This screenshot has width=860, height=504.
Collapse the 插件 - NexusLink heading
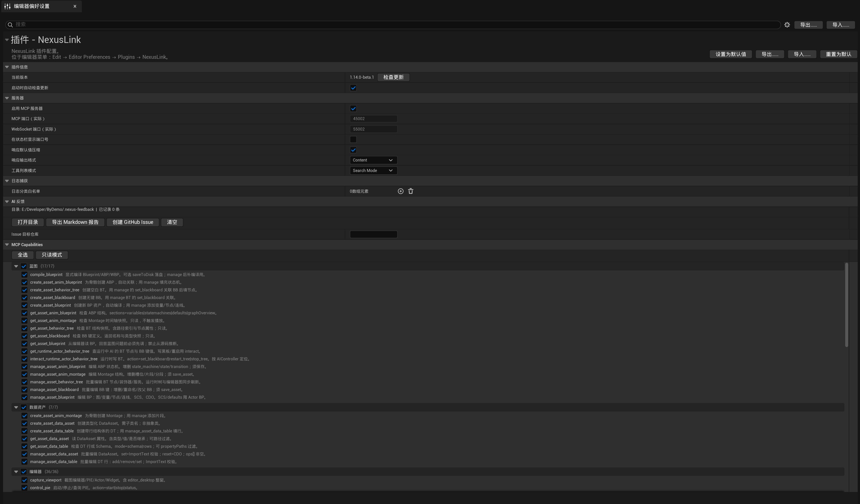coord(7,40)
